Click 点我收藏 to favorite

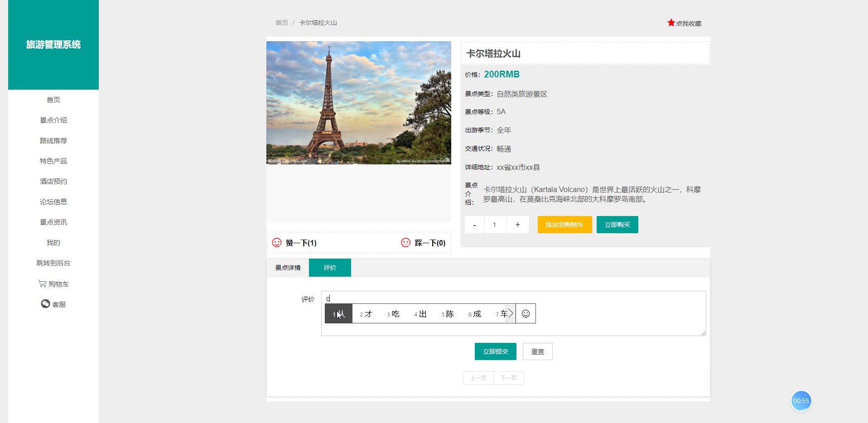689,24
